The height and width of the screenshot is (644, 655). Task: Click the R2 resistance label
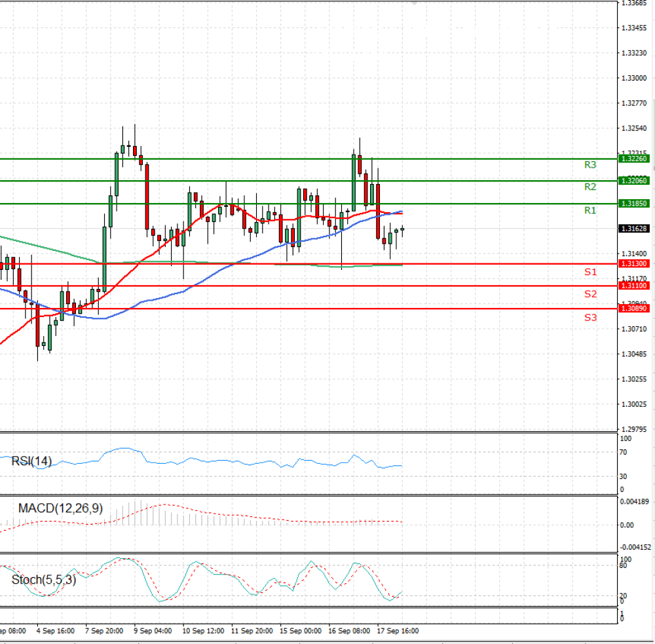(590, 187)
